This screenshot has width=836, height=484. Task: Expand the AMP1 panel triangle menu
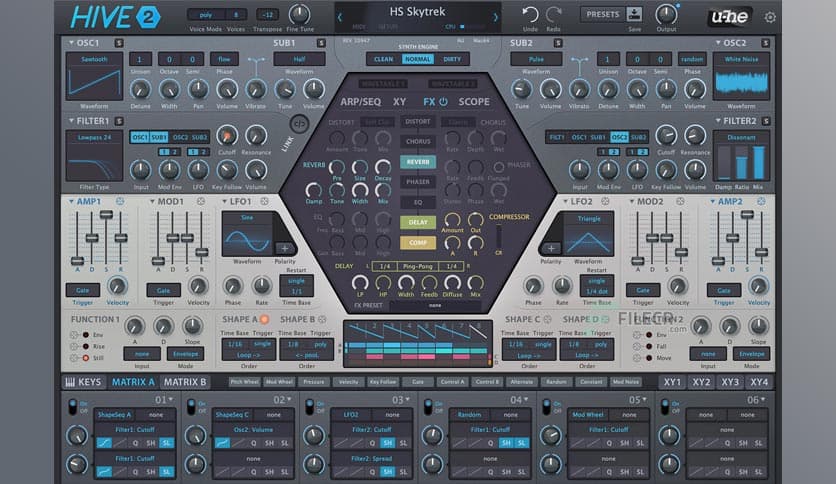coord(71,202)
